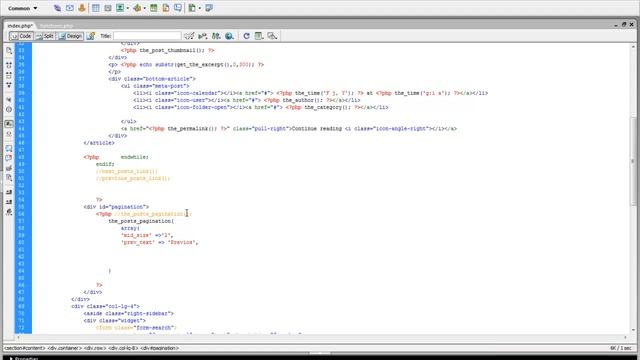Open Preview/Debug in Browser menu
640x360 pixels.
[x=229, y=36]
